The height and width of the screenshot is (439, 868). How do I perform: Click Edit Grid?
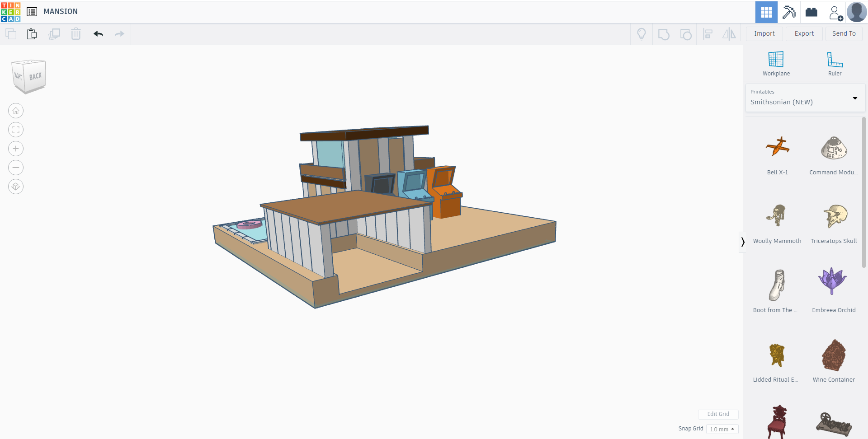coord(718,414)
